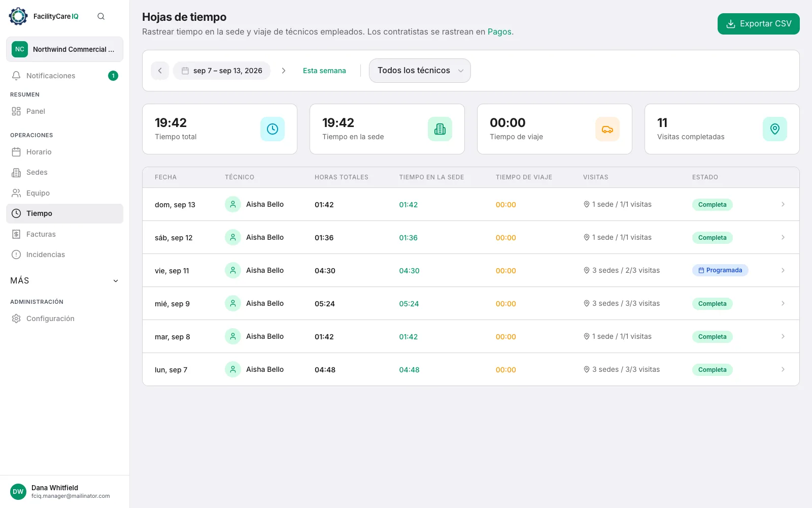Open row details chevron for sáb, sep 12
Image resolution: width=812 pixels, height=508 pixels.
[783, 237]
